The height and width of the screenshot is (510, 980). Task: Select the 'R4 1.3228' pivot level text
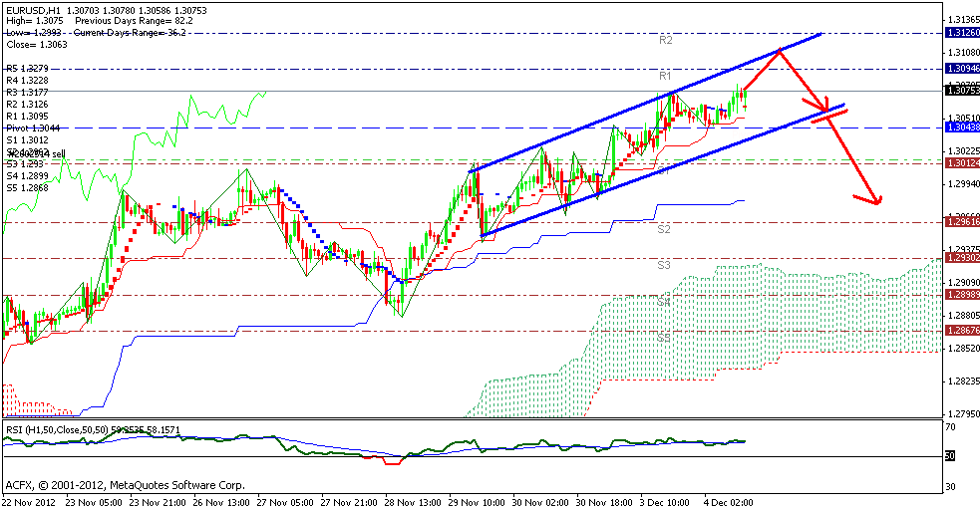click(27, 80)
